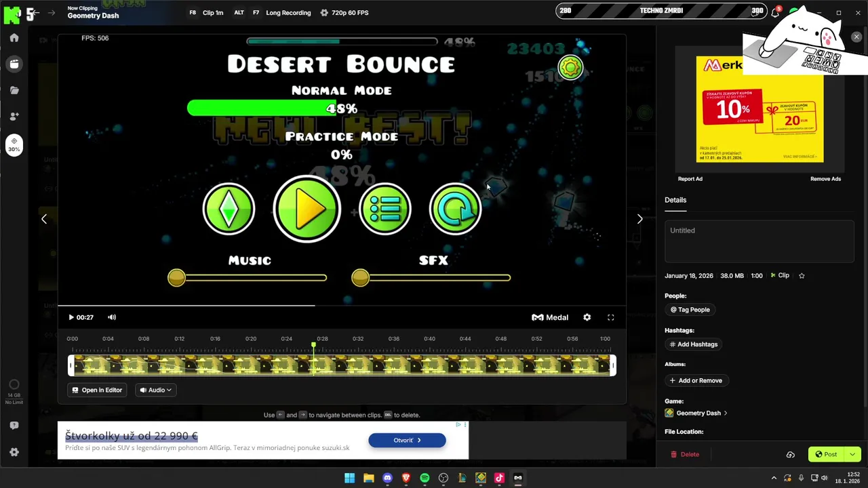Screen dimensions: 868x488
Task: Open Medal app from taskbar
Action: (x=518, y=478)
